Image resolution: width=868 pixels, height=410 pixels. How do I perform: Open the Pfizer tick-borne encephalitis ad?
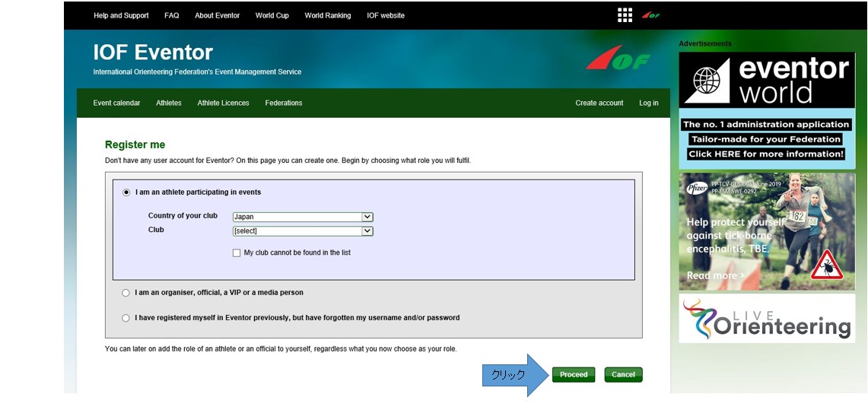point(767,231)
